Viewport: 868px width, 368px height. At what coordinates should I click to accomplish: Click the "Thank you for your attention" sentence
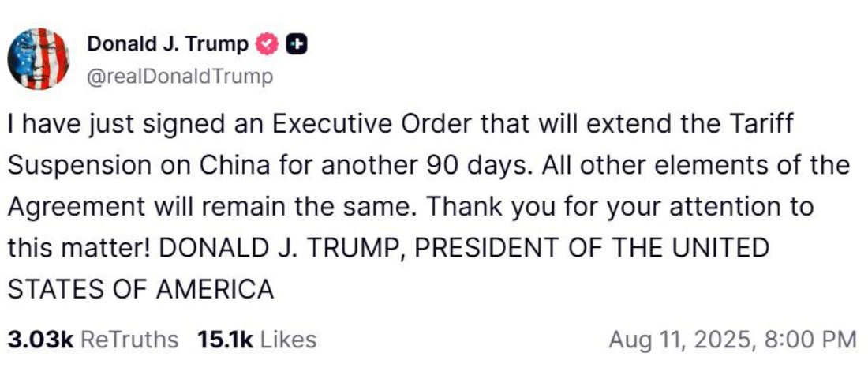620,207
